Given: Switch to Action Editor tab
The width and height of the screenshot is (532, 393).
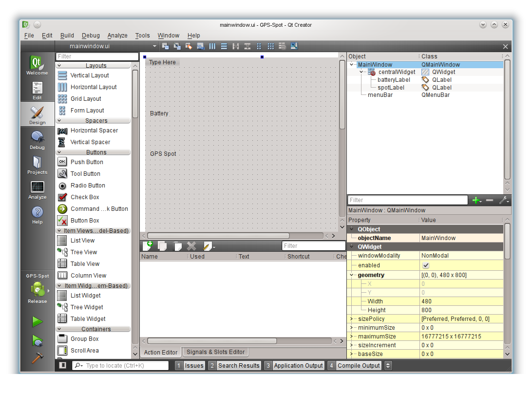Looking at the screenshot, I should (160, 352).
